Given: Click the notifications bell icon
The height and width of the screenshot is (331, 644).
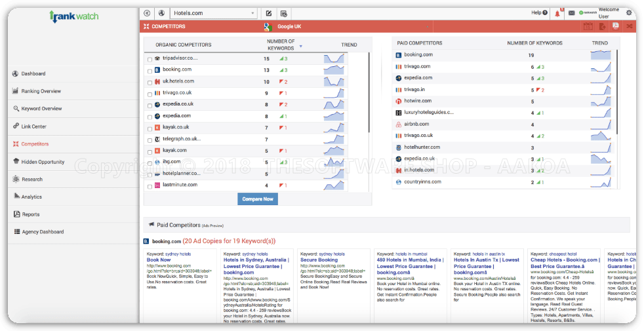Looking at the screenshot, I should [x=558, y=13].
